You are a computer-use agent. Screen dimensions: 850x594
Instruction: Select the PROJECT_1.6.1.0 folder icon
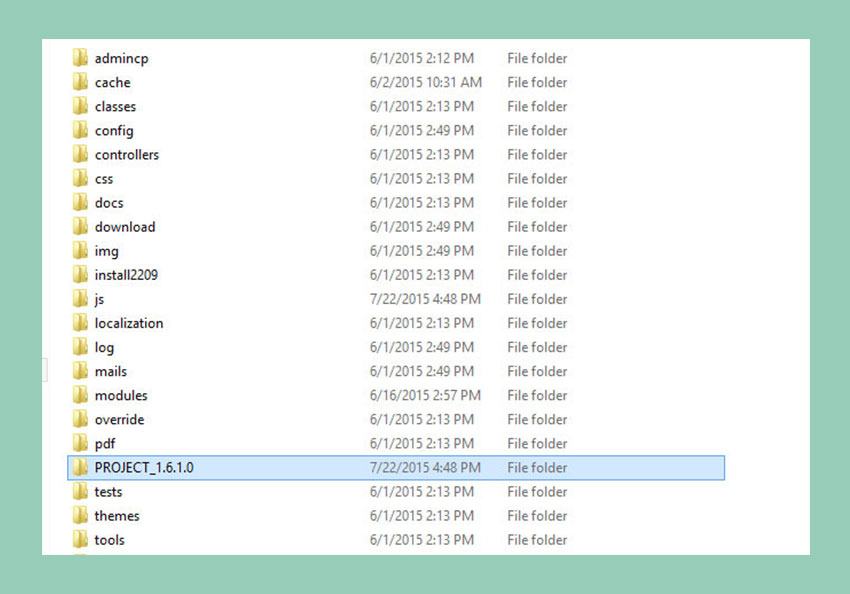[x=80, y=467]
